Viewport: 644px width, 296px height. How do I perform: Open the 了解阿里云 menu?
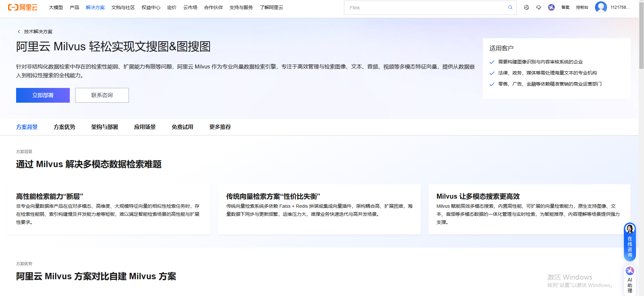(271, 7)
